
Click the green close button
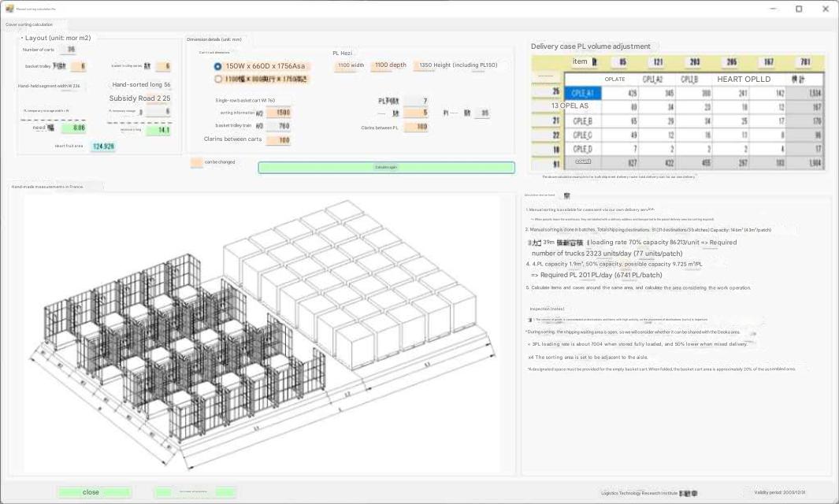pos(93,492)
